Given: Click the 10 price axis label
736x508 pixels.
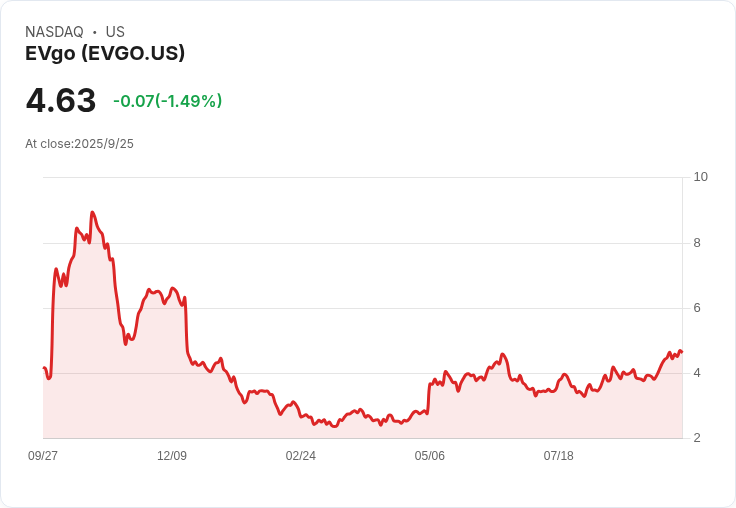Looking at the screenshot, I should click(700, 177).
